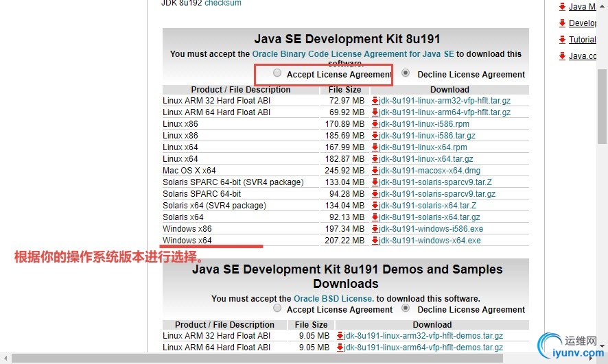Open the Tutorial sidebar link
Image resolution: width=608 pixels, height=364 pixels.
[583, 40]
